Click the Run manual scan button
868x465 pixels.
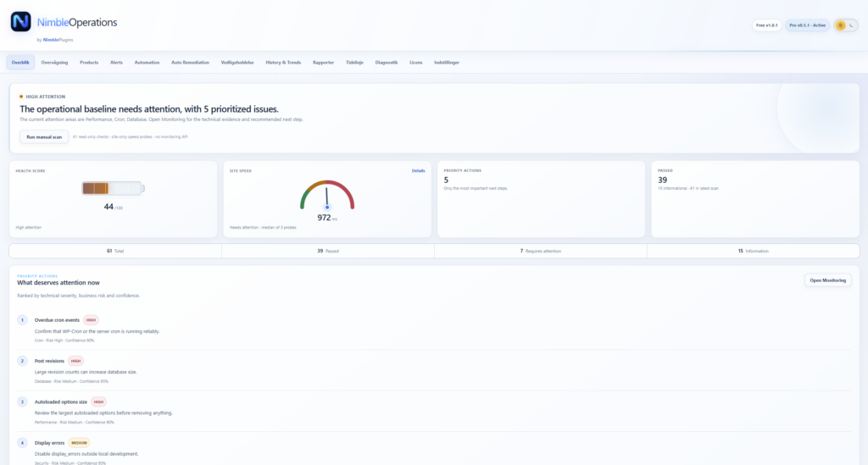pos(44,136)
